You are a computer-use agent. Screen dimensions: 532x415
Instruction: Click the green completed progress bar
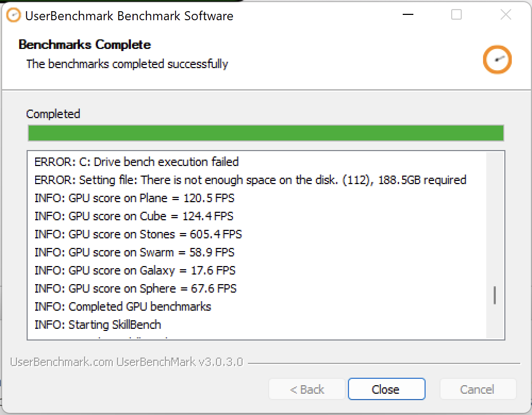(265, 133)
